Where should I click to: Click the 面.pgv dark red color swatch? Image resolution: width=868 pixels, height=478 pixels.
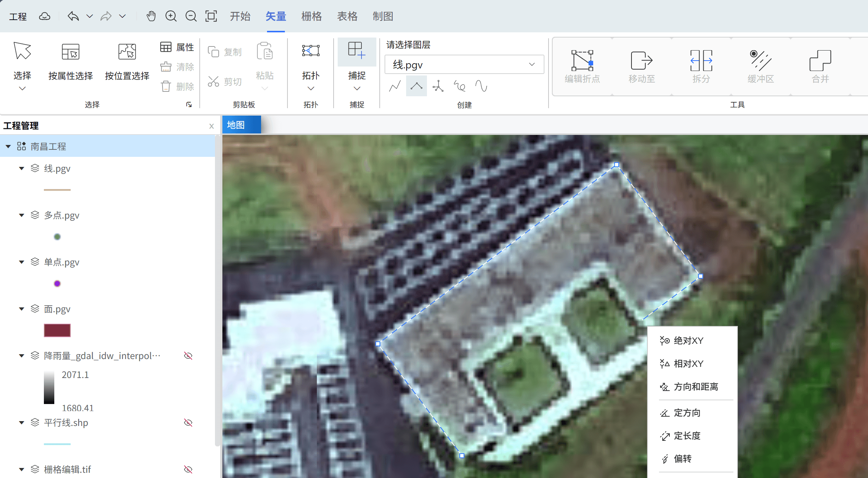(x=57, y=330)
